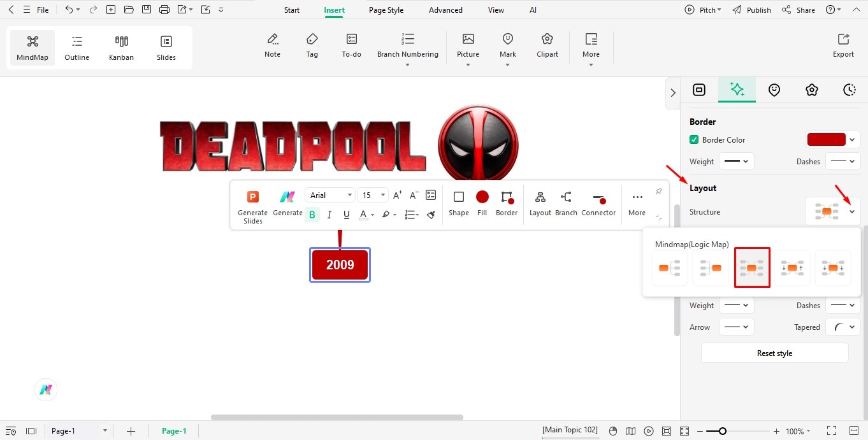Image resolution: width=868 pixels, height=440 pixels.
Task: Select the highlighted two-sided mindmap layout
Action: 752,267
